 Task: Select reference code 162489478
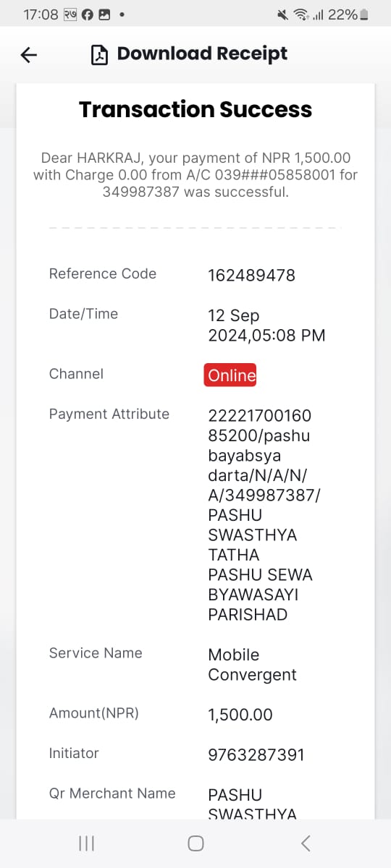click(x=251, y=276)
